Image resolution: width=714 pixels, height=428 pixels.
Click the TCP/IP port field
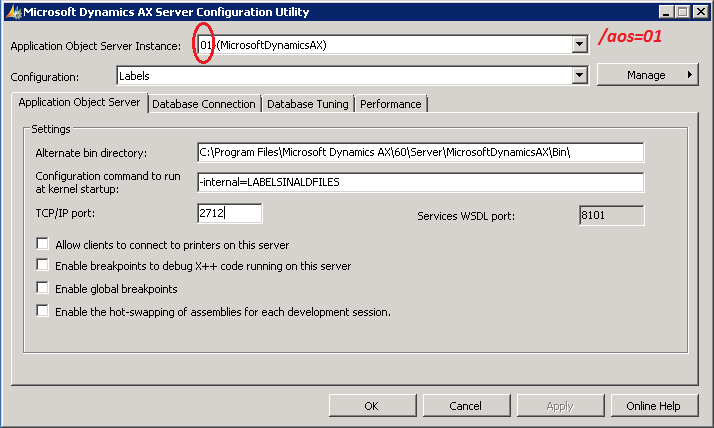230,213
